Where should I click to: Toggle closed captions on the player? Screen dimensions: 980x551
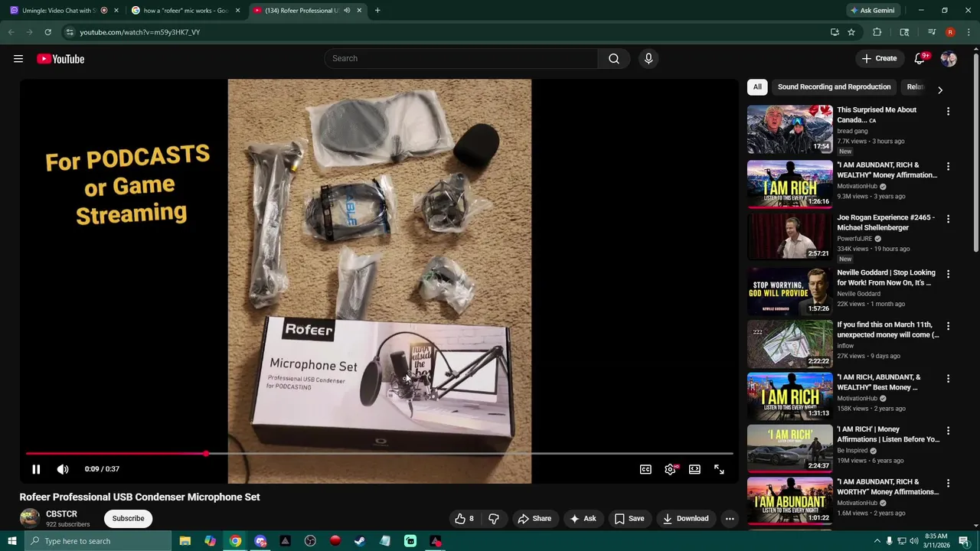coord(645,469)
